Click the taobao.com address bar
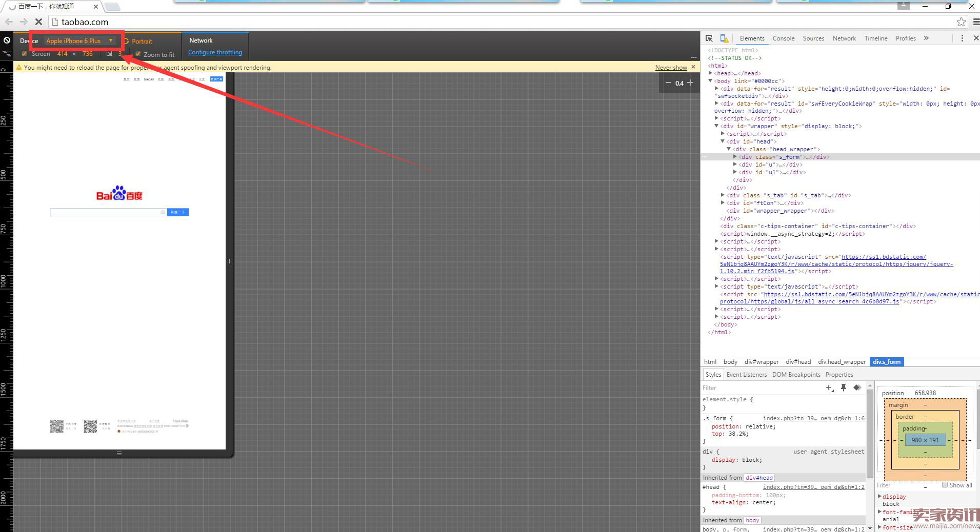This screenshot has height=532, width=980. (x=503, y=22)
